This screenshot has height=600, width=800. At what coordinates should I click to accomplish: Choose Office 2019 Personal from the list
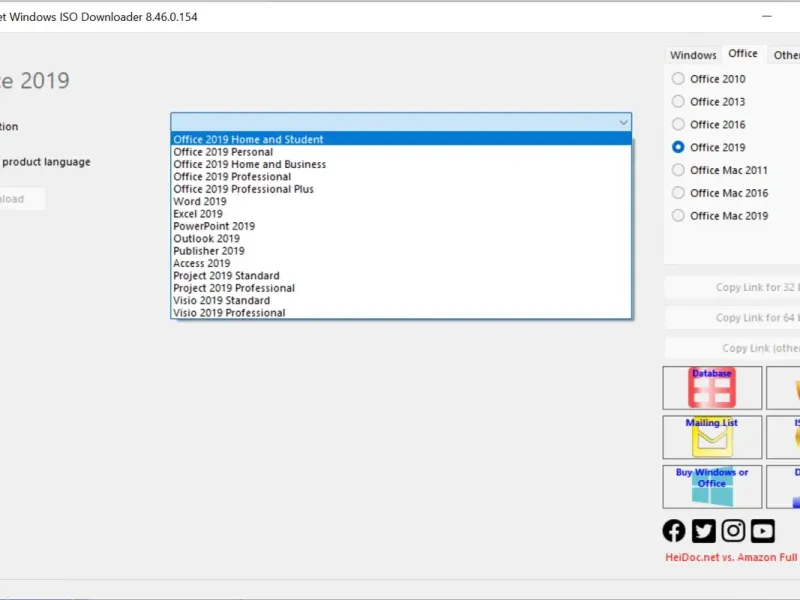coord(401,152)
